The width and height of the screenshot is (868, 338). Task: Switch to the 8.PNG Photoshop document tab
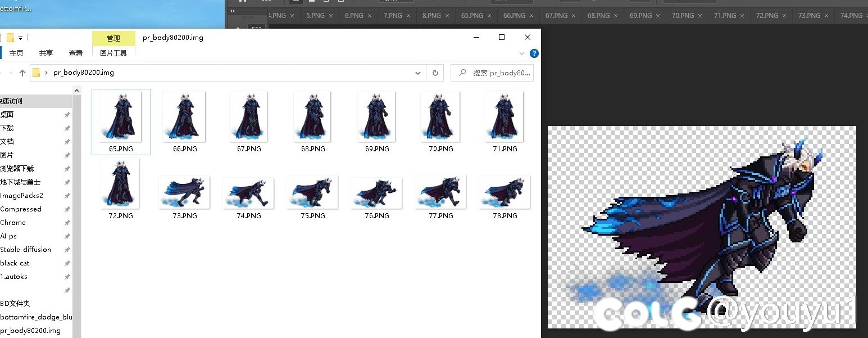coord(431,16)
